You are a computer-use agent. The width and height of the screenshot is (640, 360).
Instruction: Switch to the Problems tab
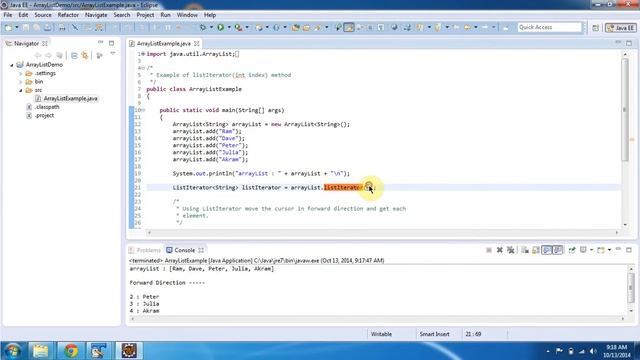pos(144,250)
